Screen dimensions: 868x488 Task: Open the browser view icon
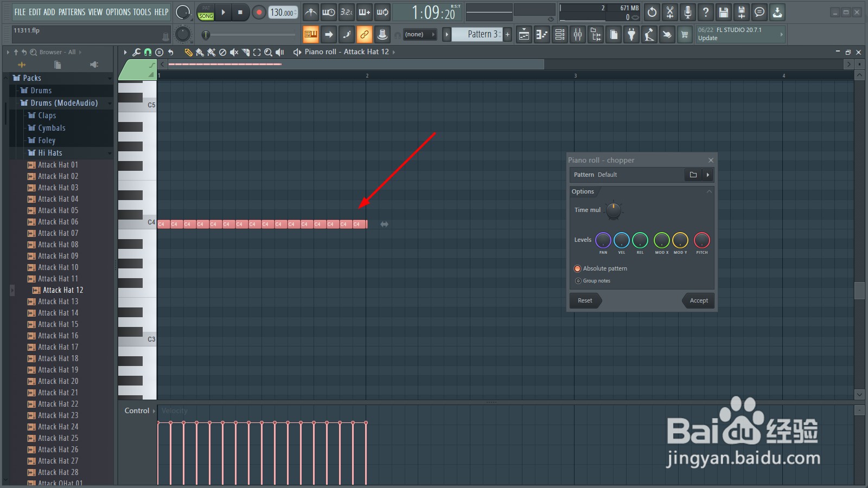coord(595,35)
